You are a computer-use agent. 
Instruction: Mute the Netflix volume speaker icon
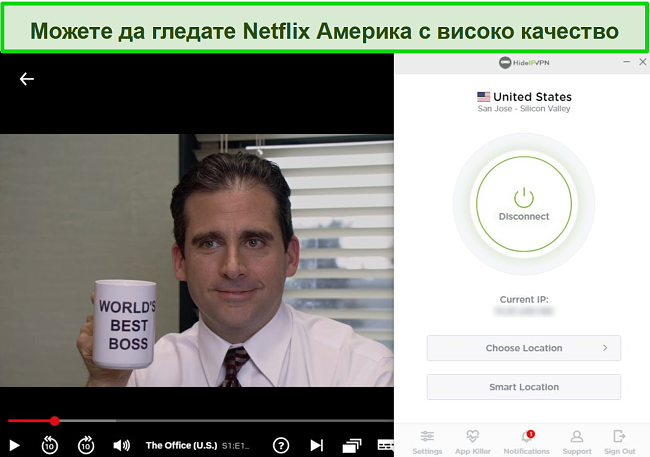coord(121,445)
